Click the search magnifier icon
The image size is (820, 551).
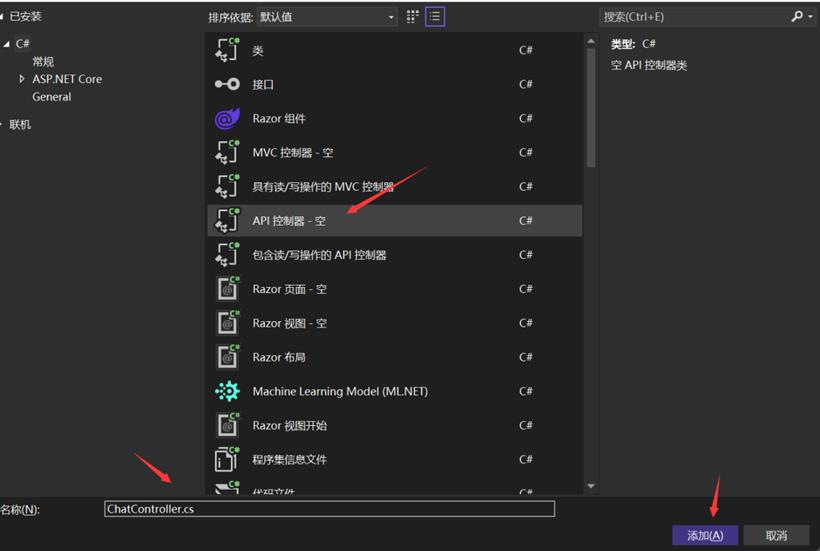(x=796, y=17)
